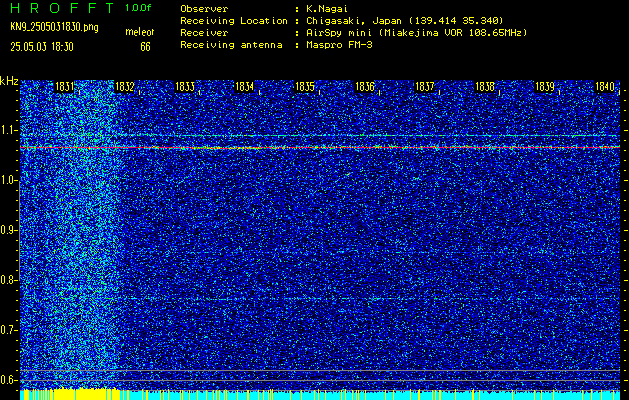This screenshot has height=400, width=629.
Task: Click the 1837 time marker
Action: coord(425,87)
